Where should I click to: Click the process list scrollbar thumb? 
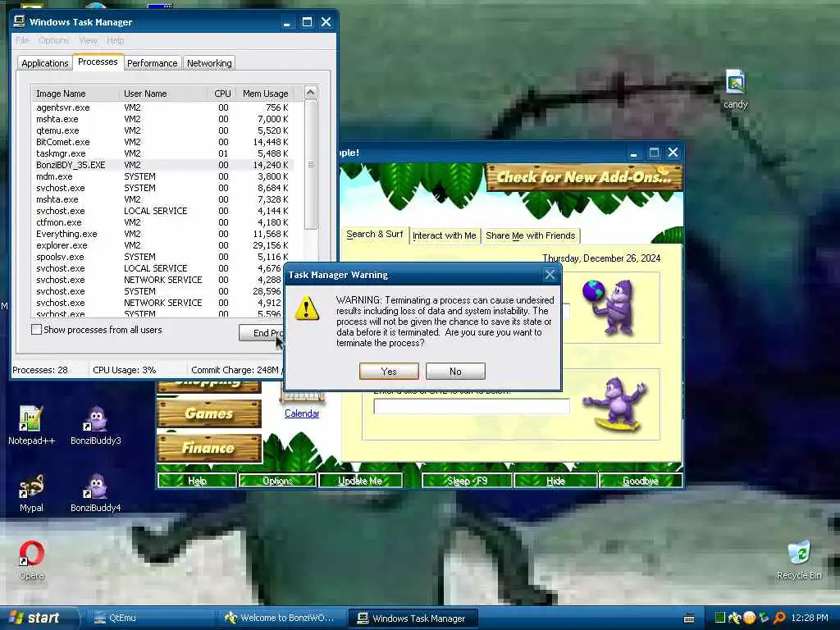click(x=310, y=164)
